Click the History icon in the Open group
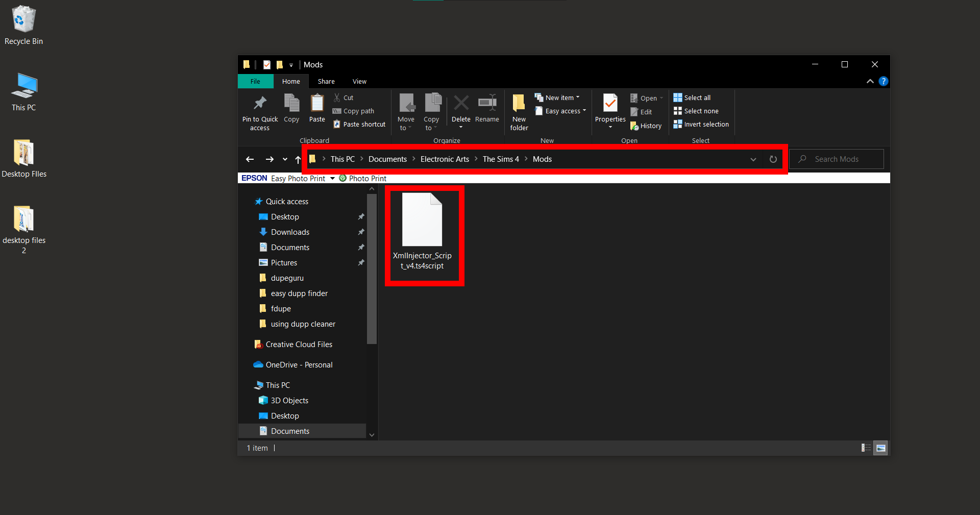 (646, 126)
